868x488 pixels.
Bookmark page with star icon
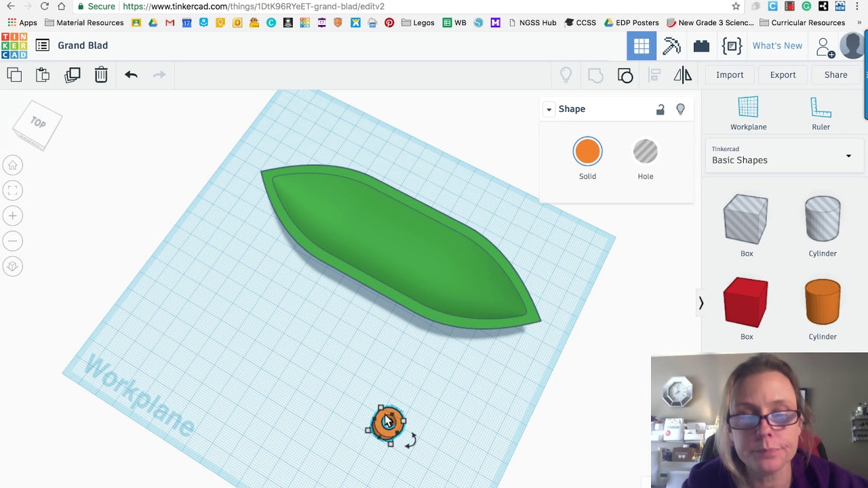(736, 6)
